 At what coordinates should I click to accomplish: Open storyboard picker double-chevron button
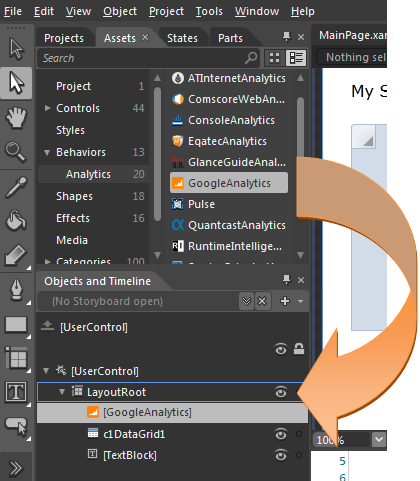[247, 301]
